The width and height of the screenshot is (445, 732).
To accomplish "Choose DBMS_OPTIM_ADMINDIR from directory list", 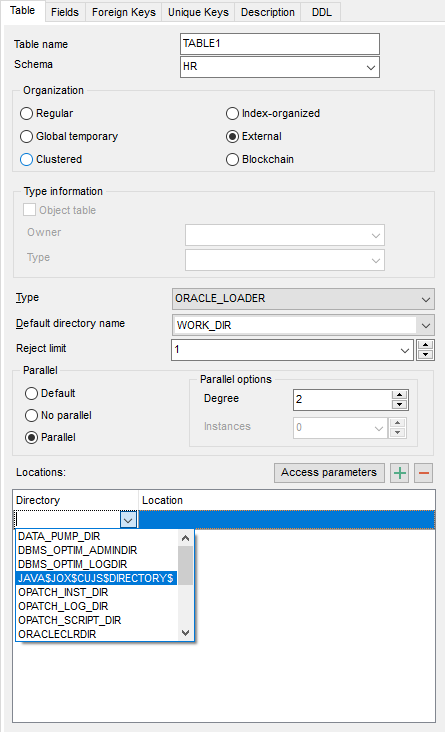I will [x=97, y=550].
